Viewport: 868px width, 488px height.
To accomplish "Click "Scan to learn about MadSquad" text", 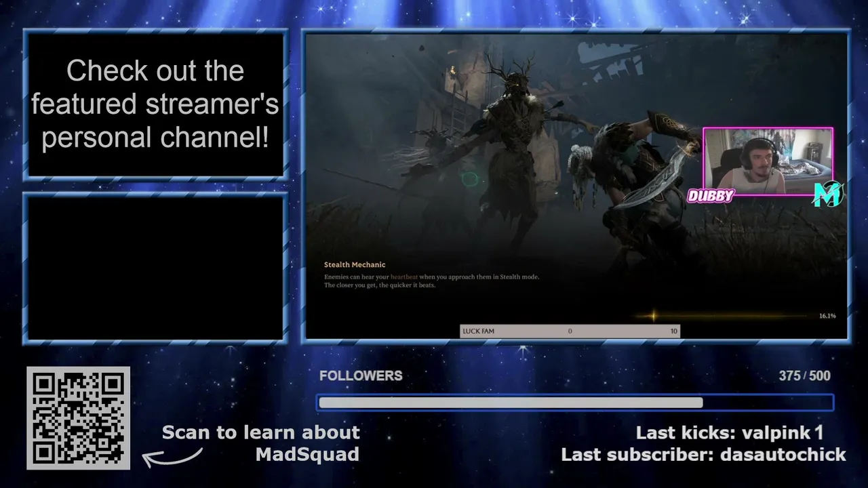I will click(x=261, y=443).
